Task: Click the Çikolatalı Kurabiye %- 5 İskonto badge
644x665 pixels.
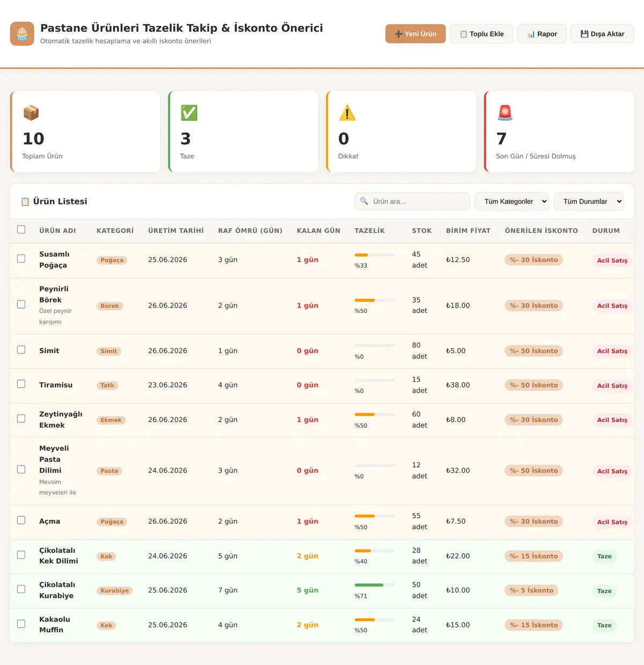Action: click(x=531, y=590)
